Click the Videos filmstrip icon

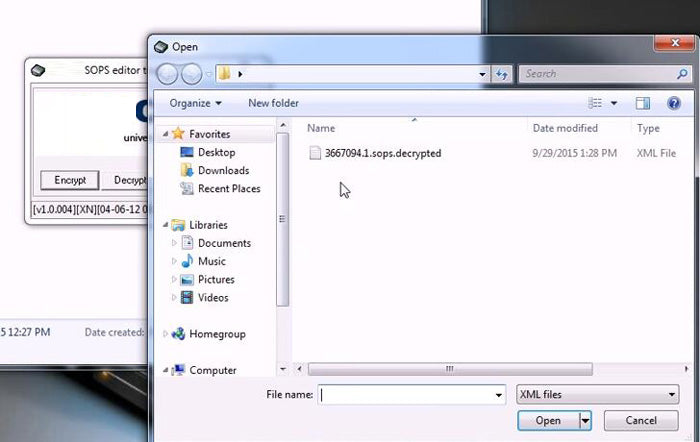coord(187,297)
